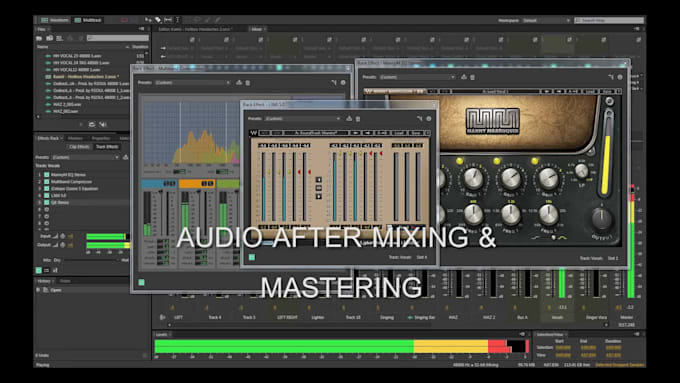
Task: Delete preset trash icon in L360 window
Action: click(358, 118)
